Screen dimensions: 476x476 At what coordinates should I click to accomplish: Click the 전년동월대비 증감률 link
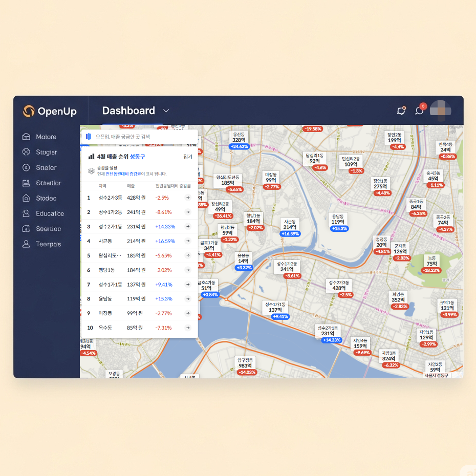(123, 174)
